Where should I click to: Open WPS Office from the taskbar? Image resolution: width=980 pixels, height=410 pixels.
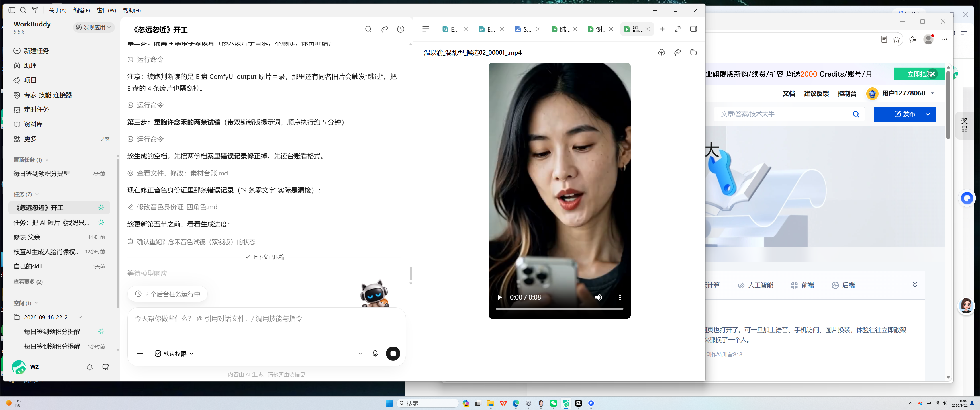coord(503,403)
